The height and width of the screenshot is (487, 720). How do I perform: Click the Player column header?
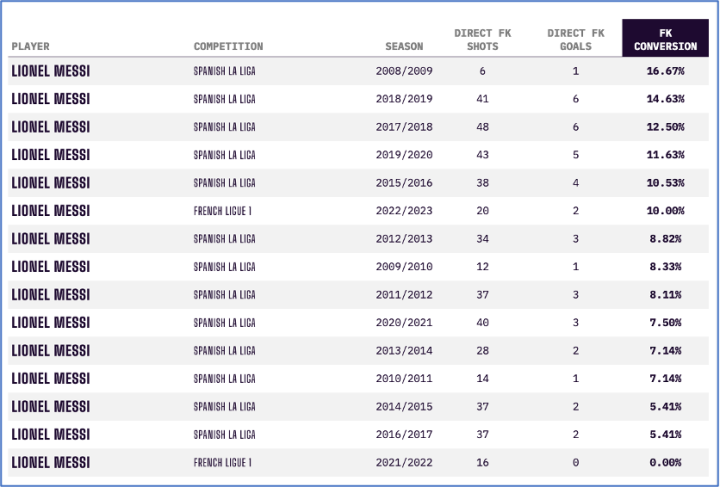[30, 46]
